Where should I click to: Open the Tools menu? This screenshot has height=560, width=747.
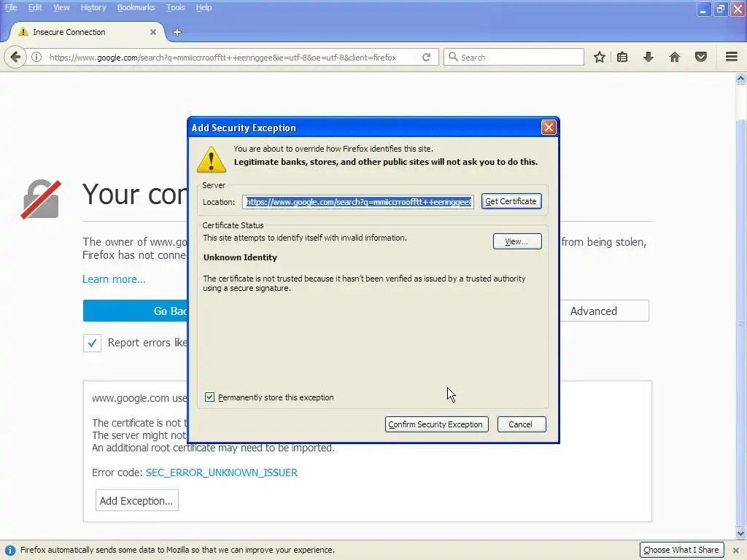[175, 7]
